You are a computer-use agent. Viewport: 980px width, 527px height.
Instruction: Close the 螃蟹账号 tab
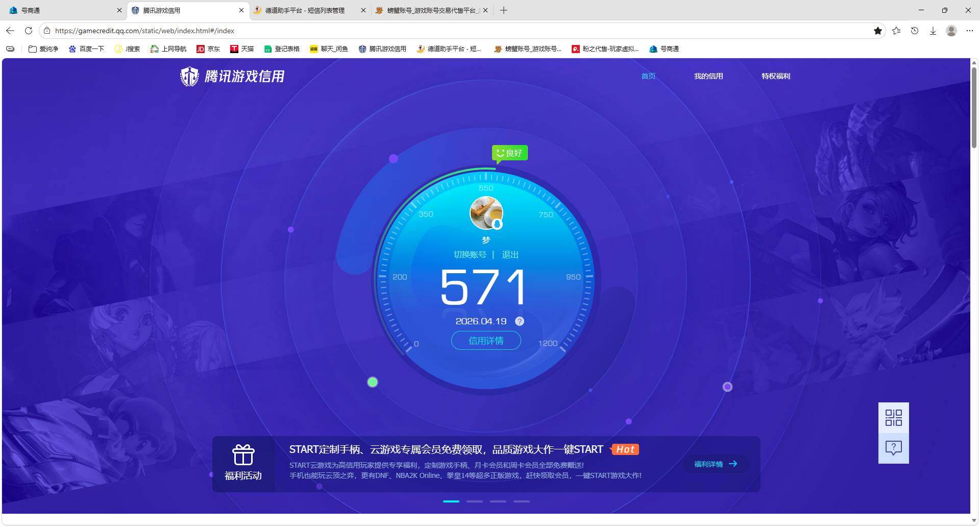(x=485, y=10)
